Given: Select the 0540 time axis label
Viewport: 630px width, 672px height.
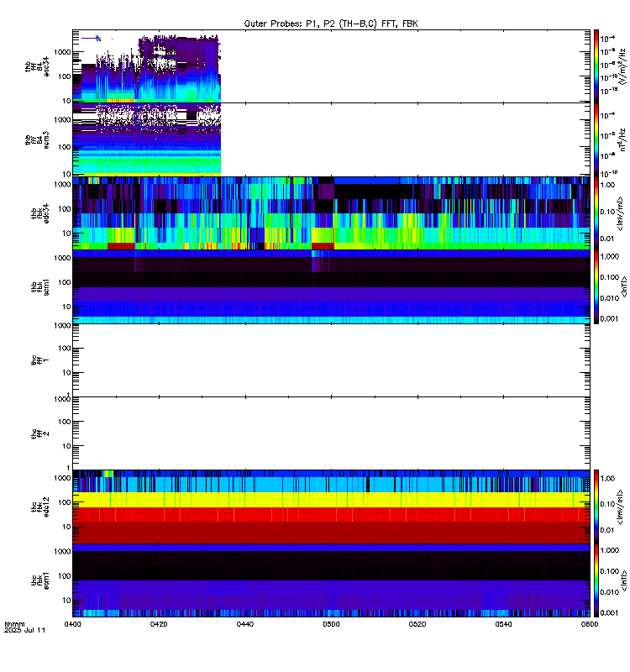Looking at the screenshot, I should (503, 624).
